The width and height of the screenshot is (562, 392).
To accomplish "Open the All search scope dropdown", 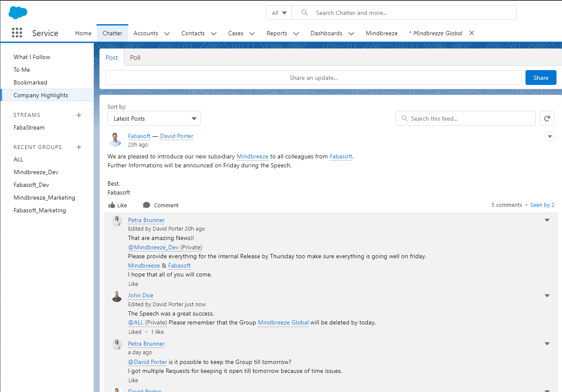I will click(279, 13).
